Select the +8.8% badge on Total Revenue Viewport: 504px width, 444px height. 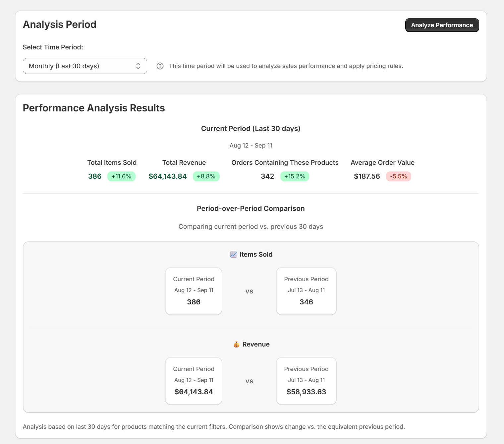(206, 176)
